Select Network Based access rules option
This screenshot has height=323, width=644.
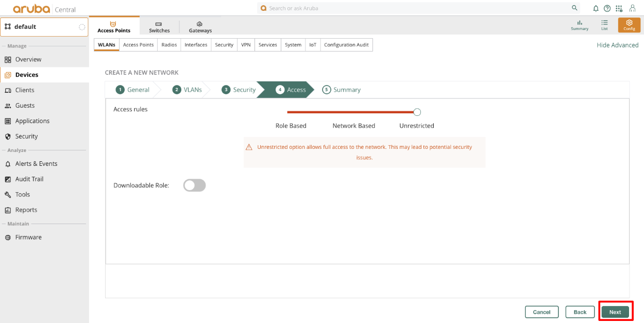pos(353,126)
